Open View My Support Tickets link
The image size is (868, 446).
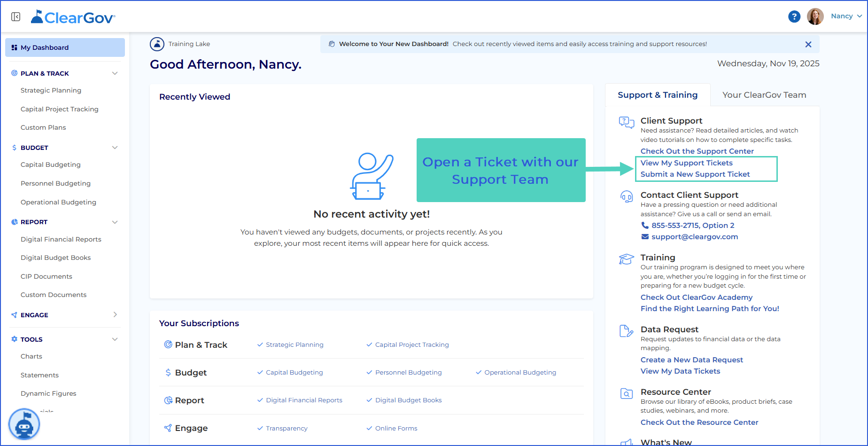point(687,163)
